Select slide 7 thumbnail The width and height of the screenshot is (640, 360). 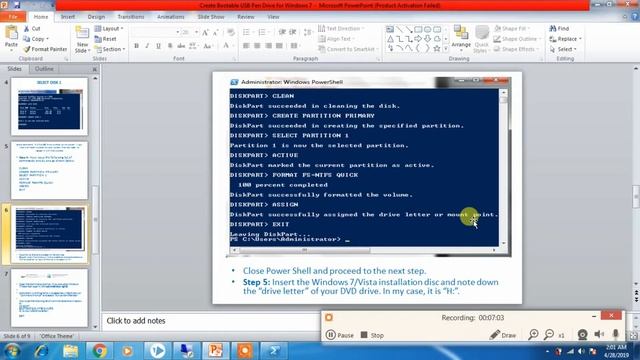pyautogui.click(x=49, y=298)
